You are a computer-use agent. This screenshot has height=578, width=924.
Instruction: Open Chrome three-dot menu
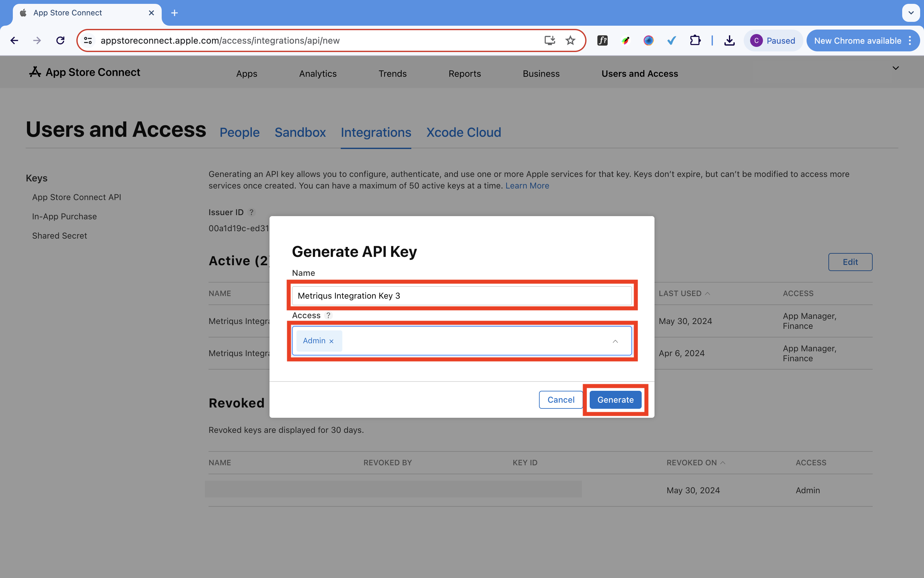click(910, 40)
